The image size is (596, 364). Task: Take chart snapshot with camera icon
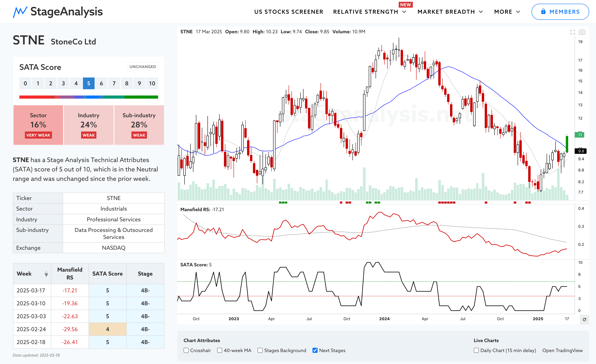pyautogui.click(x=582, y=32)
